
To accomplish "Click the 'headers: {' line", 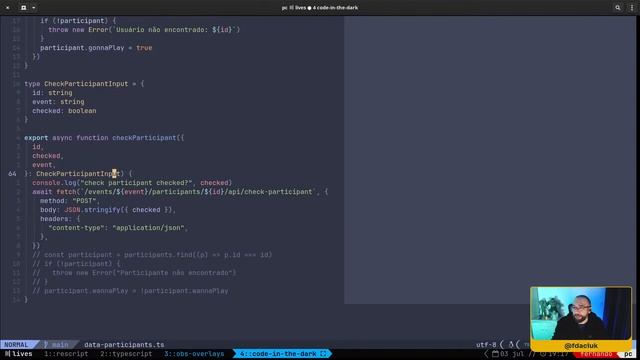I will [x=60, y=219].
